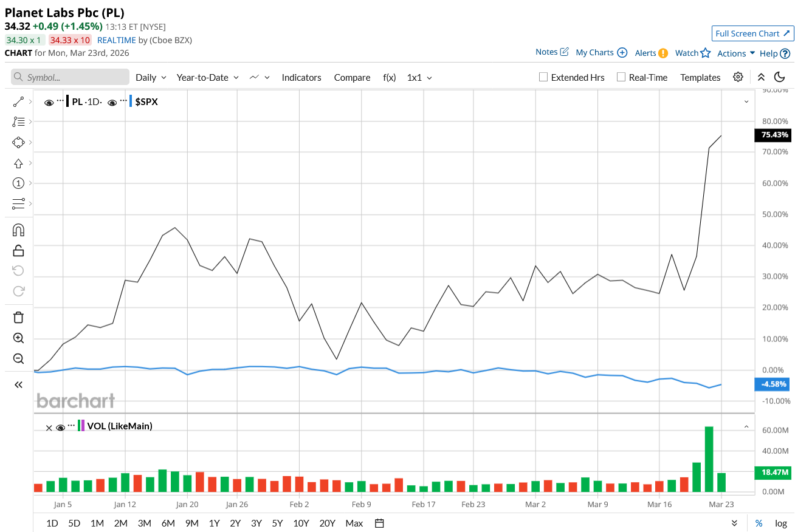
Task: Select the 6M time range
Action: pos(168,523)
